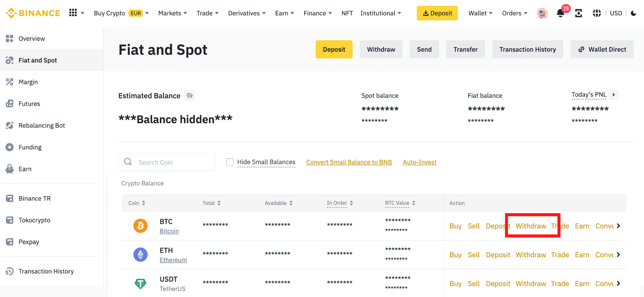644x297 pixels.
Task: Open the apps grid menu icon
Action: coord(73,13)
